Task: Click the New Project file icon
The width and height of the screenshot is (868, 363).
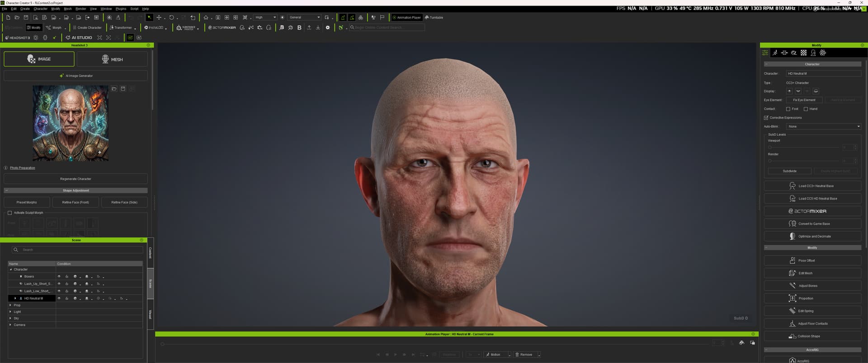Action: (8, 18)
